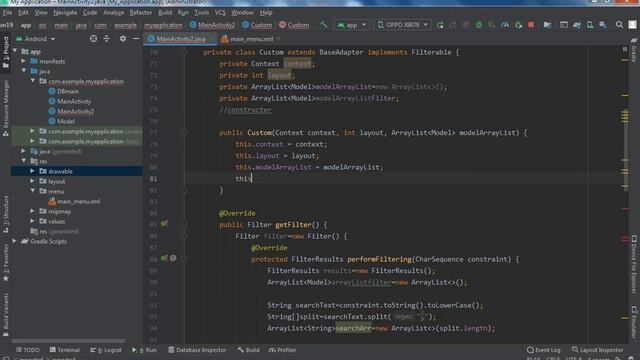This screenshot has height=360, width=640.
Task: Select the MainActivity2.java editor tab
Action: point(181,39)
